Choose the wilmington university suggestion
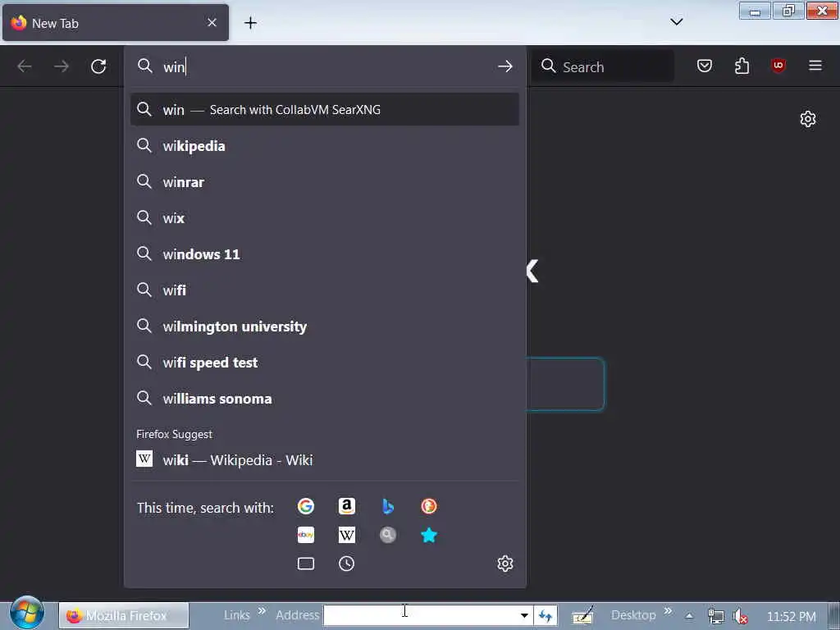Viewport: 840px width, 630px height. click(325, 326)
